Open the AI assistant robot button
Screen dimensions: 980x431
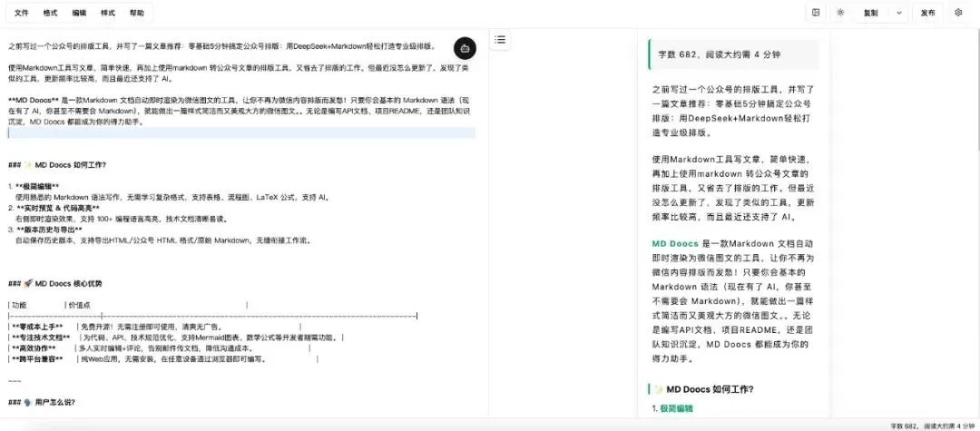pos(465,48)
